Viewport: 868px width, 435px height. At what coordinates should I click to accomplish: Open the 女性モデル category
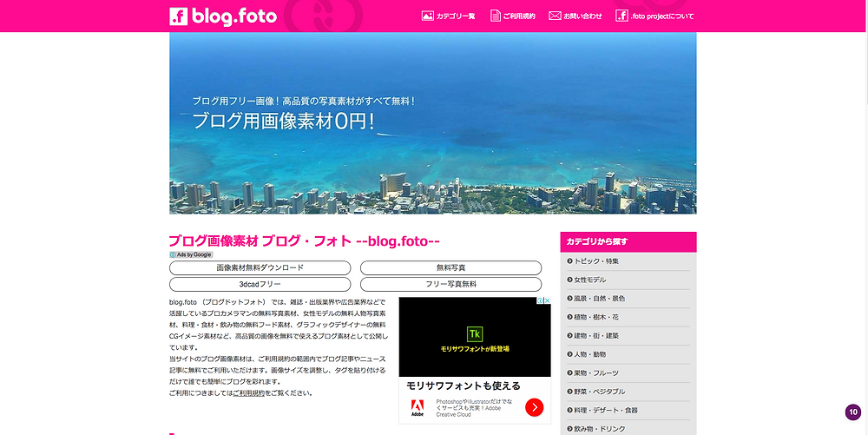pyautogui.click(x=589, y=280)
